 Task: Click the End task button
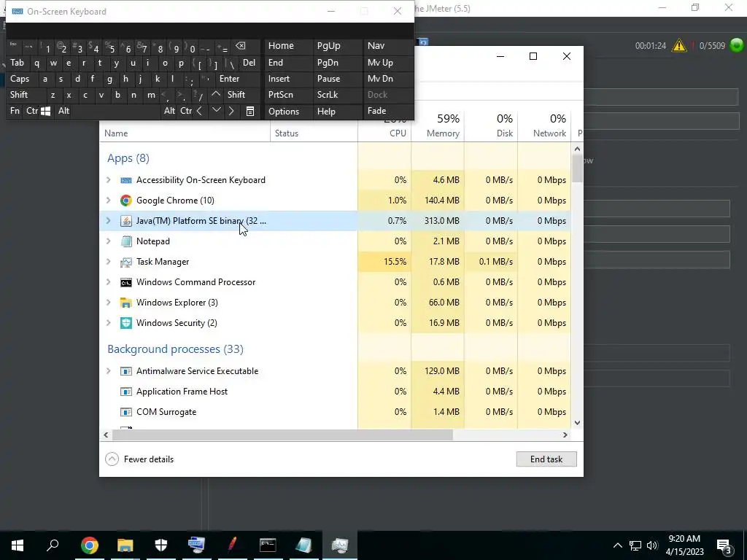click(546, 459)
